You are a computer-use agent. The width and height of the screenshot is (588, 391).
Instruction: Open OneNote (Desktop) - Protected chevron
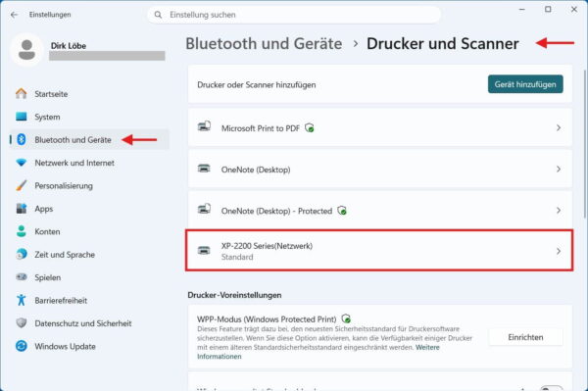[x=559, y=211]
